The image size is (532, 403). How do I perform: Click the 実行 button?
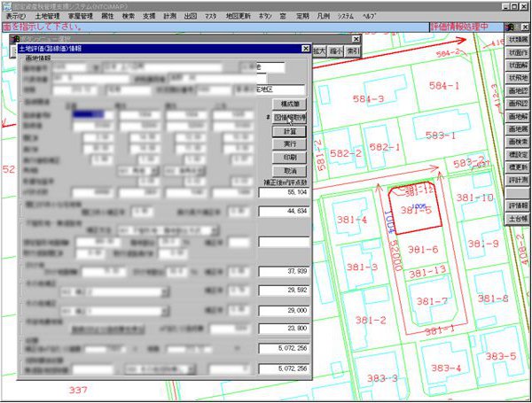click(289, 144)
